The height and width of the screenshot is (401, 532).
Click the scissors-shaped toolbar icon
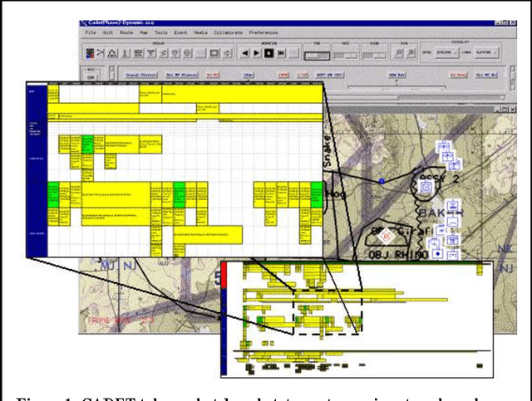101,53
